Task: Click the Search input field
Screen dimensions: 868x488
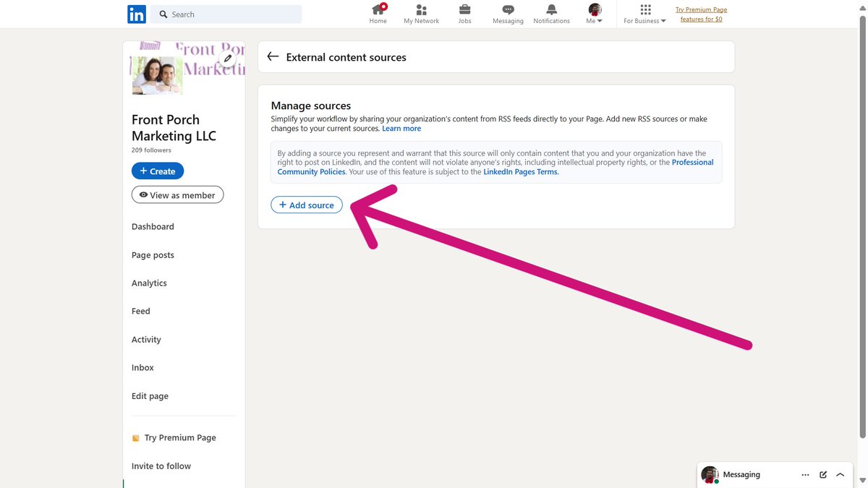Action: [226, 14]
